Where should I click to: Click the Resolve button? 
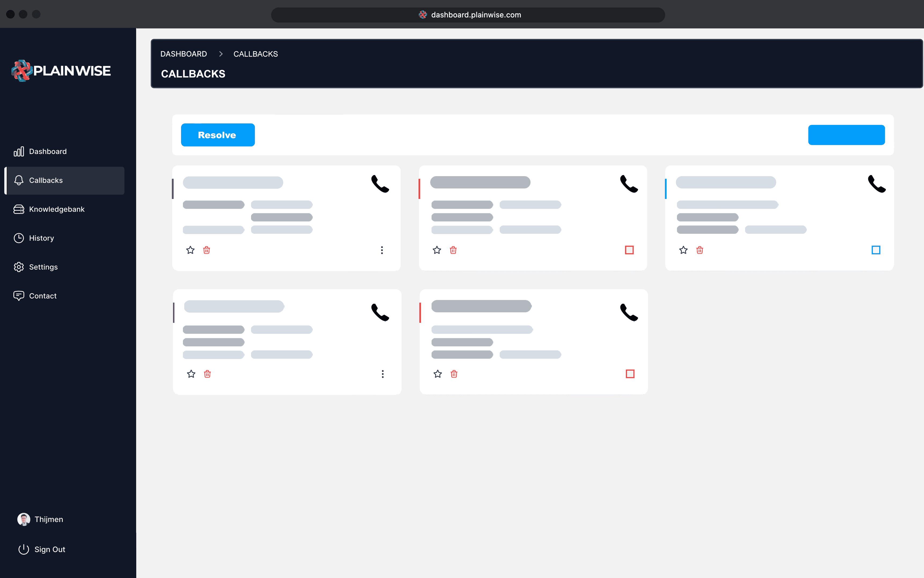pyautogui.click(x=218, y=135)
